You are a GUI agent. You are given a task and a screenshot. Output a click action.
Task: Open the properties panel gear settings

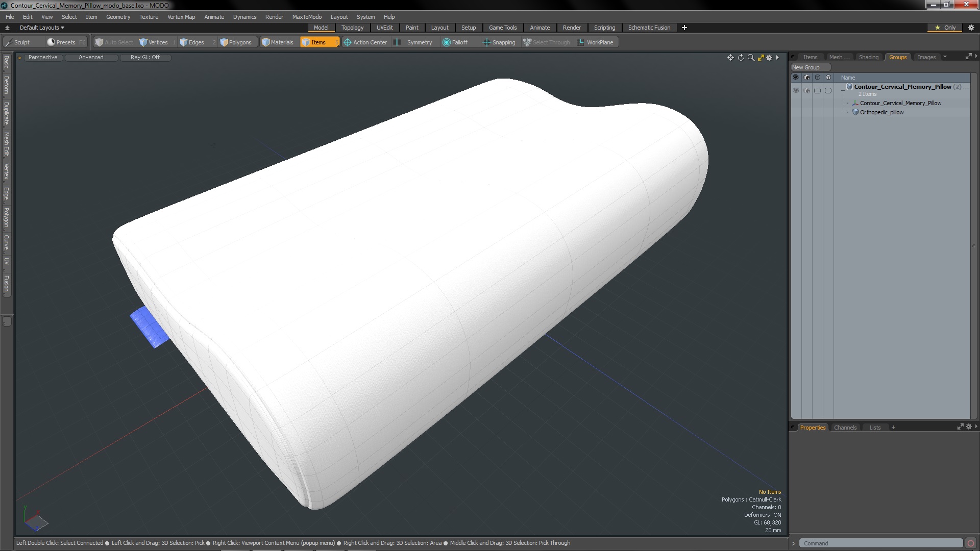(969, 427)
